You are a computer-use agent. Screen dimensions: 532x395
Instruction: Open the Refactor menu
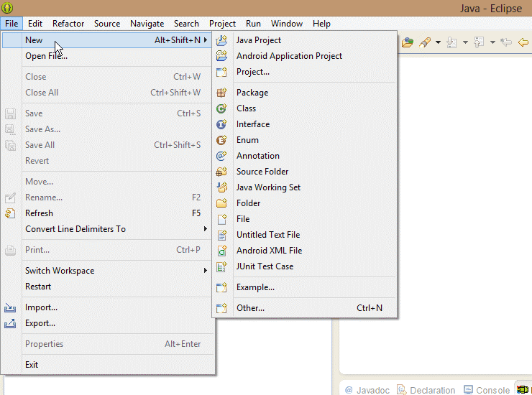tap(68, 24)
